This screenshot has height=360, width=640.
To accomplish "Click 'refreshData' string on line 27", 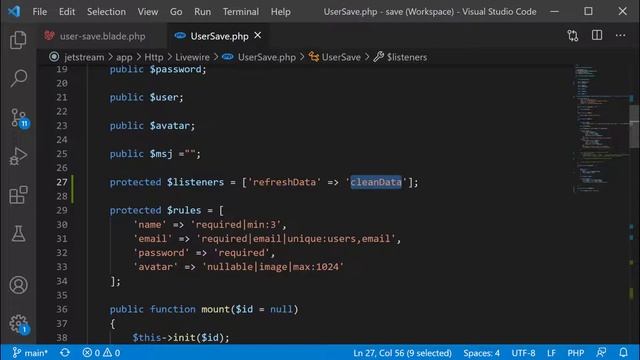I will 284,182.
